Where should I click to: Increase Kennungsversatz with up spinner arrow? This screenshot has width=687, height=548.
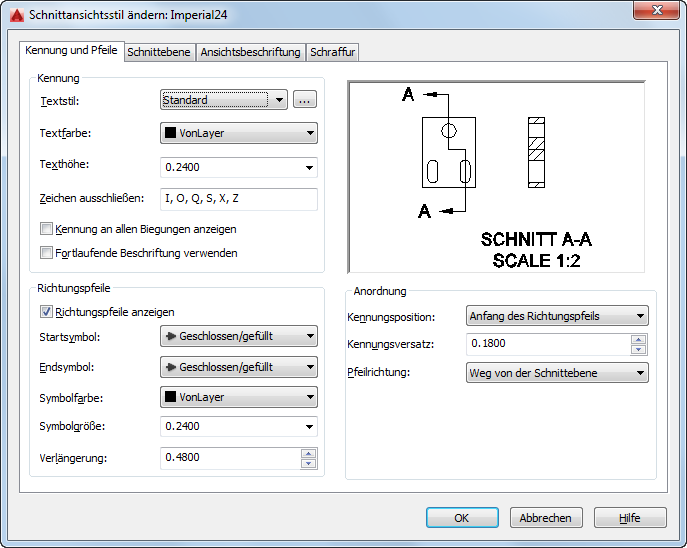pyautogui.click(x=639, y=339)
